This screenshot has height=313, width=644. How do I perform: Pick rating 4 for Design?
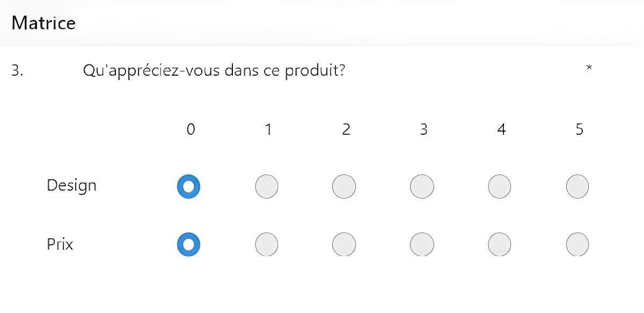pyautogui.click(x=500, y=186)
